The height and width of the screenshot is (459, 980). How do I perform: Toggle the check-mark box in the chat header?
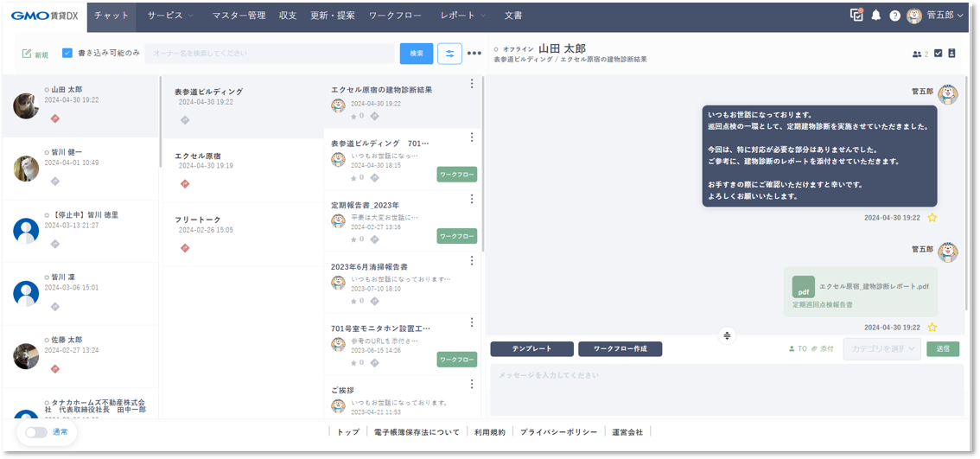coord(938,53)
